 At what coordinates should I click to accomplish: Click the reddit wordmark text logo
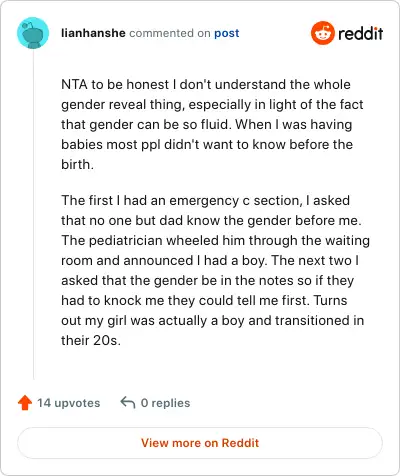click(x=360, y=33)
